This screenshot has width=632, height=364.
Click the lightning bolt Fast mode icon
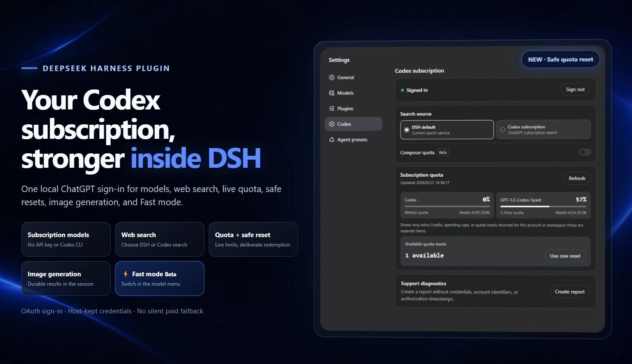tap(126, 274)
